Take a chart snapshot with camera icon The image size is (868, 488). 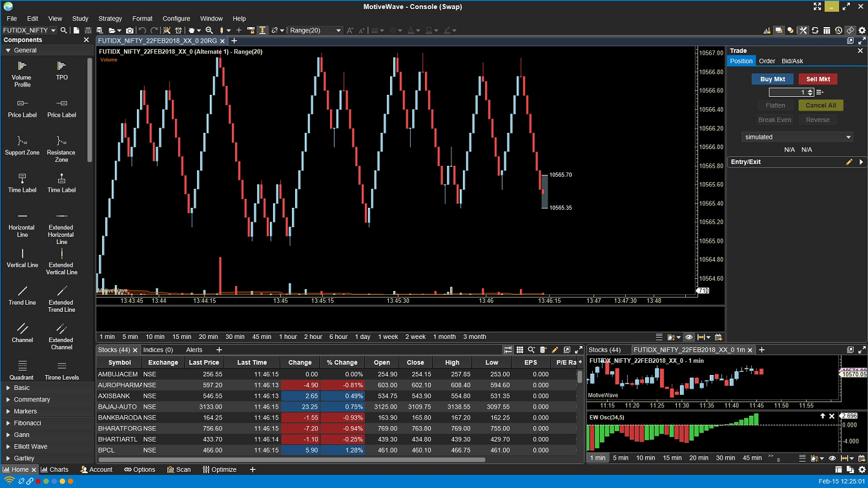[x=129, y=30]
